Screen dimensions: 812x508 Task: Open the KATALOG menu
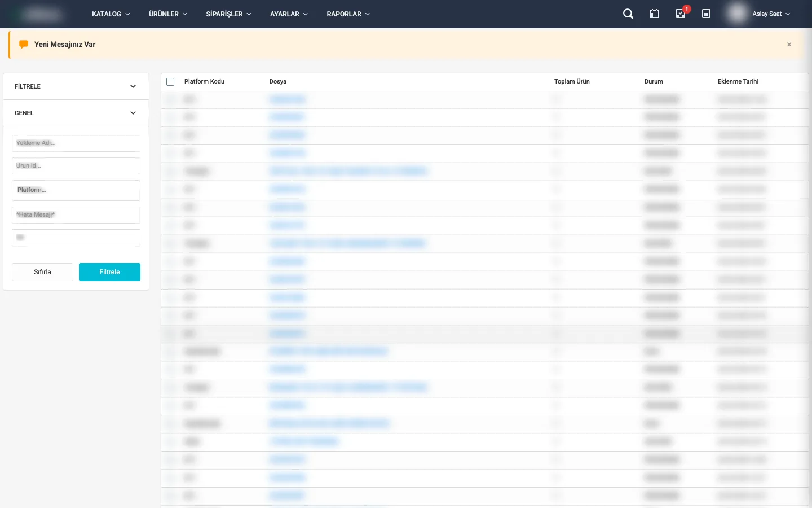(x=111, y=14)
